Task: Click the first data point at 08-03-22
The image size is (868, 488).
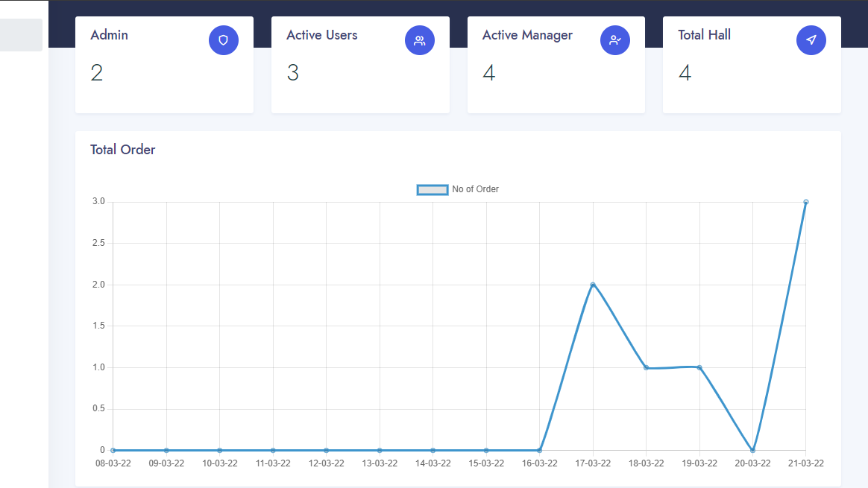Action: (x=113, y=450)
